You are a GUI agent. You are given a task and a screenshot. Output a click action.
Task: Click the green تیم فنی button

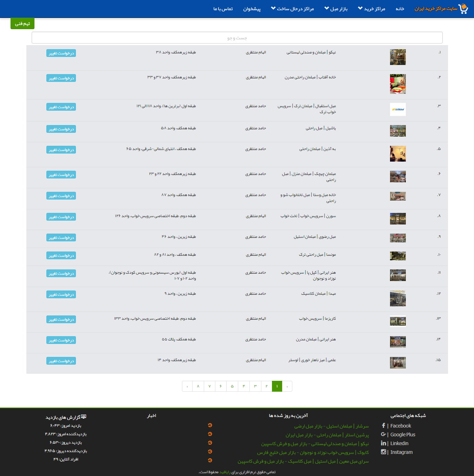(22, 24)
